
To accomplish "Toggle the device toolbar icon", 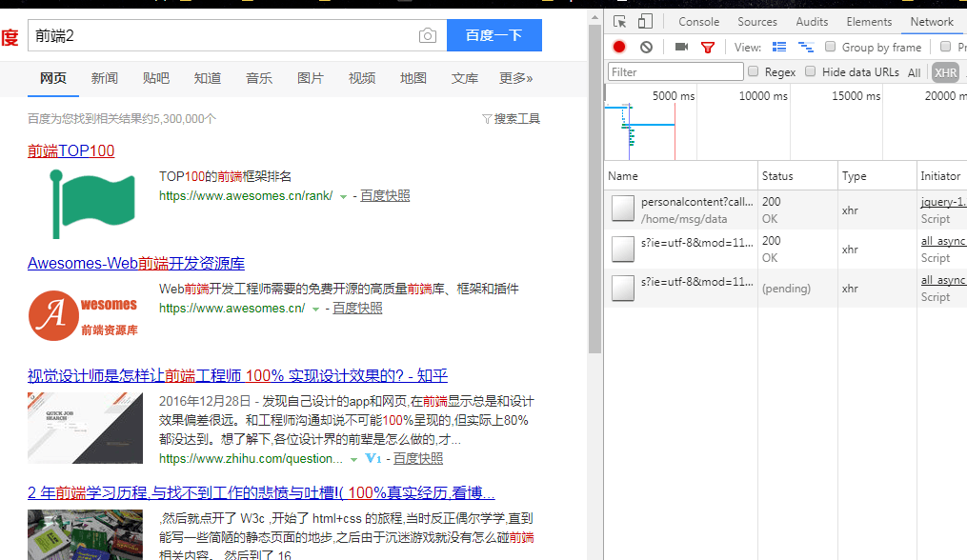I will pyautogui.click(x=645, y=22).
